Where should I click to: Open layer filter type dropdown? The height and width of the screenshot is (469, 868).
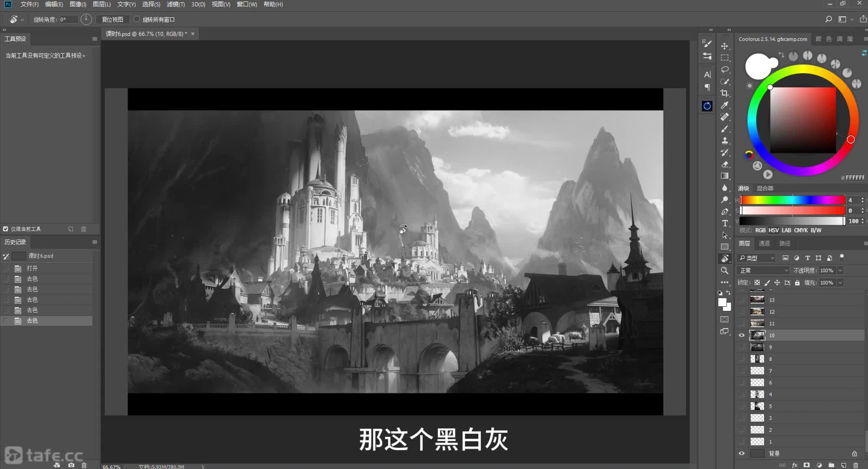[x=756, y=258]
